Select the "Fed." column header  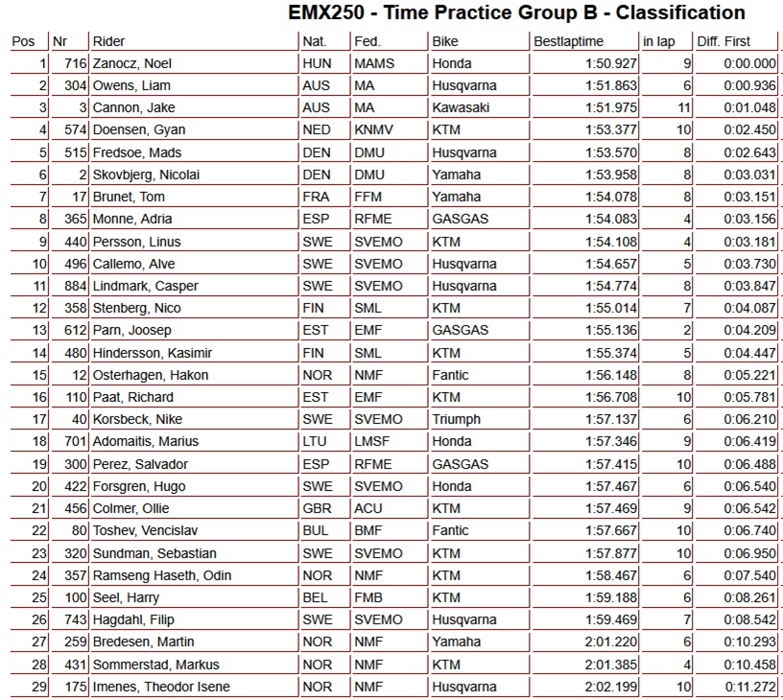368,41
